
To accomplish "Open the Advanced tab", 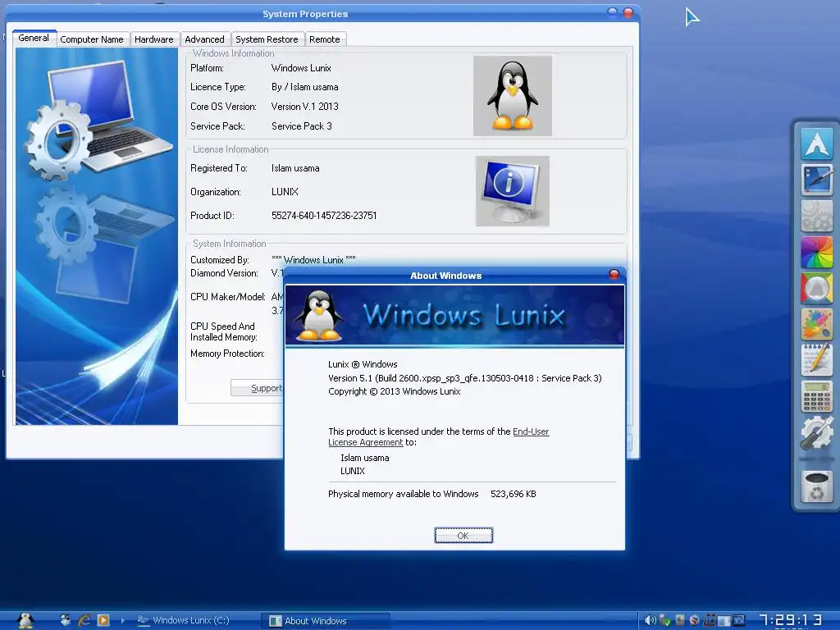I will click(204, 39).
